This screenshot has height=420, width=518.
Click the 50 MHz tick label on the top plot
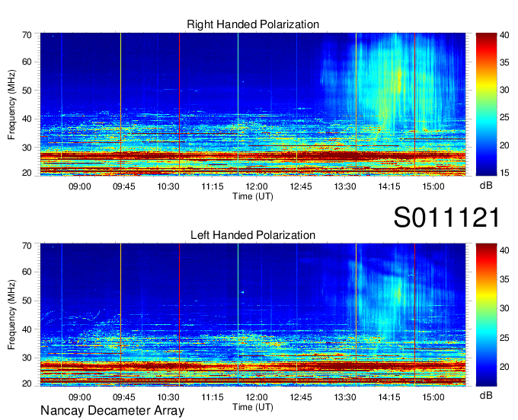click(27, 91)
